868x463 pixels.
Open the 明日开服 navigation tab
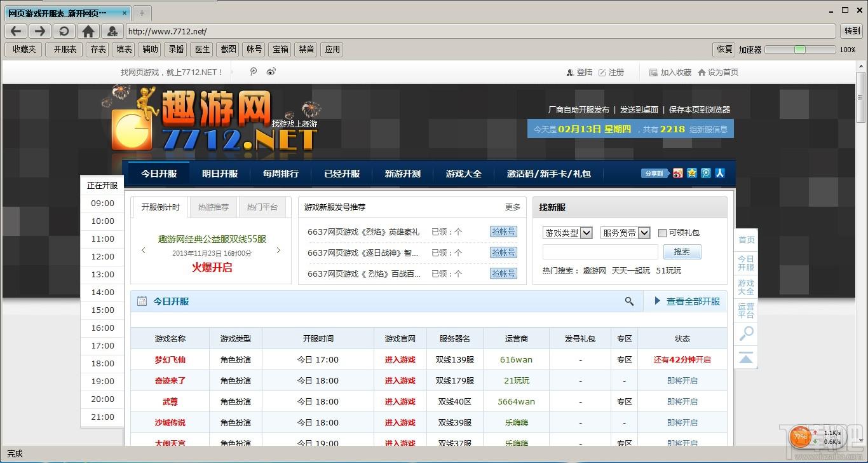220,174
